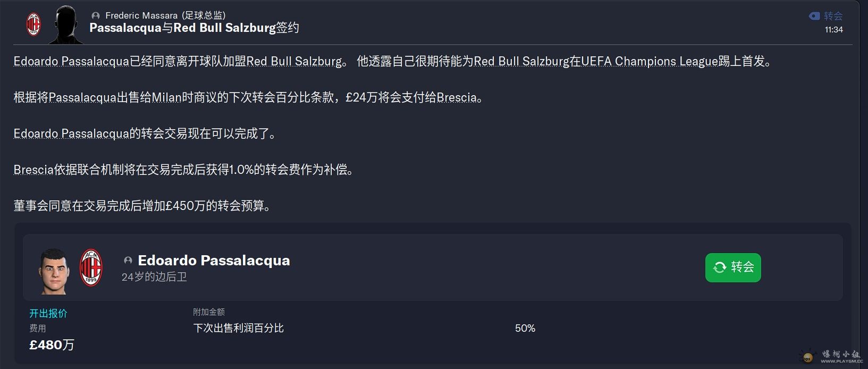The height and width of the screenshot is (369, 868).
Task: Open the Milan club link
Action: tap(166, 98)
